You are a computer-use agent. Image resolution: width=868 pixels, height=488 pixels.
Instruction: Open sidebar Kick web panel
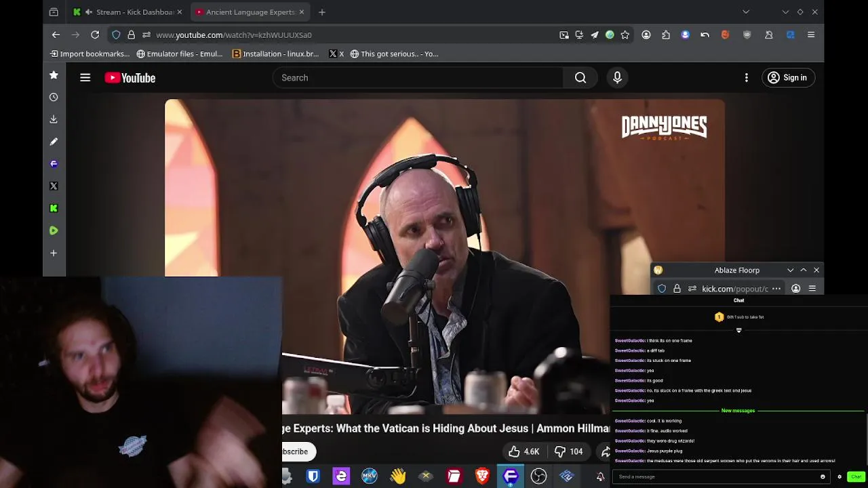[54, 208]
